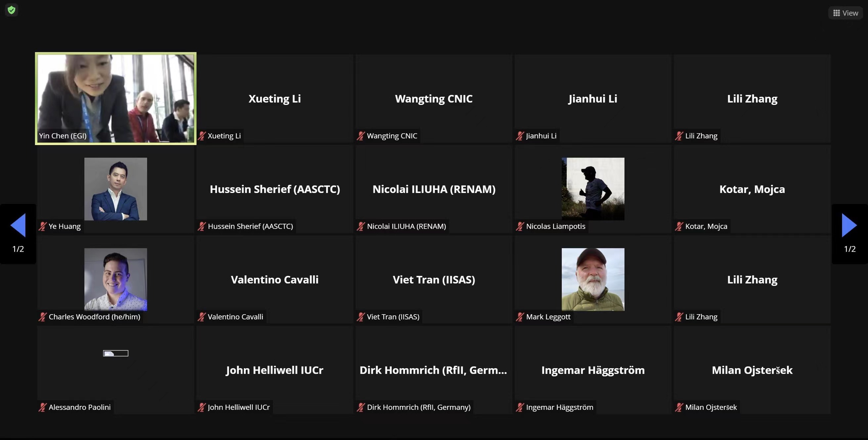The image size is (868, 440).
Task: Click the large Kotar, Mojca name tile
Action: (x=752, y=189)
